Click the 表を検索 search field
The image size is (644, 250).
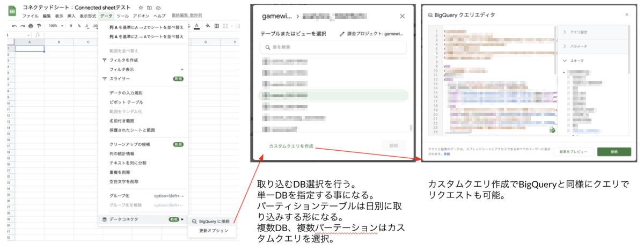pyautogui.click(x=333, y=47)
